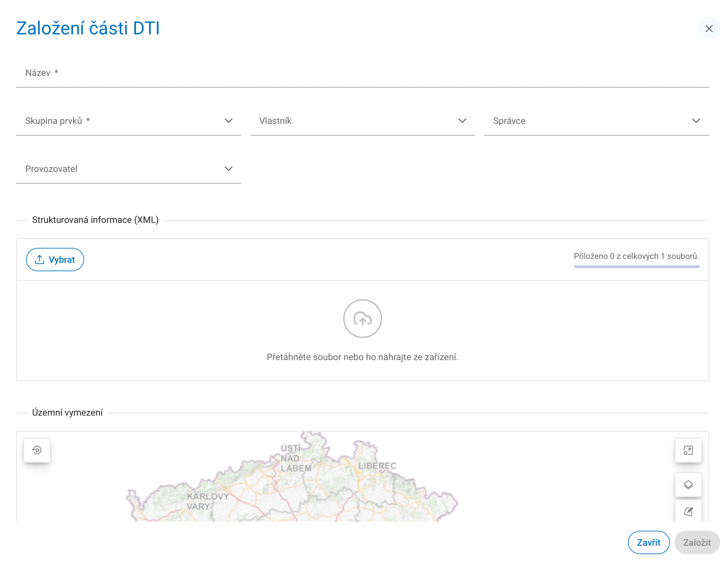Click the upload arrow icon on Vybrat
This screenshot has width=728, height=571.
click(40, 260)
